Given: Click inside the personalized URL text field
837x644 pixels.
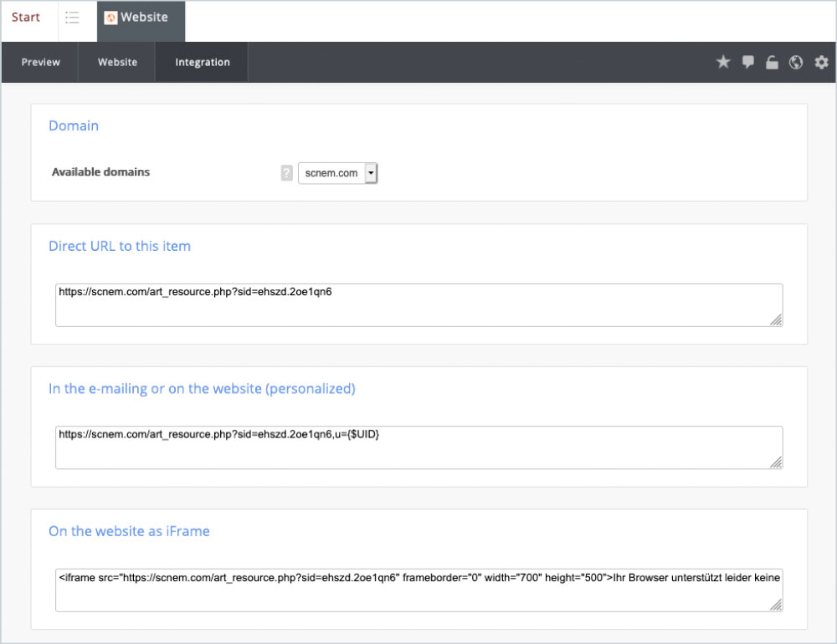Looking at the screenshot, I should [x=419, y=447].
